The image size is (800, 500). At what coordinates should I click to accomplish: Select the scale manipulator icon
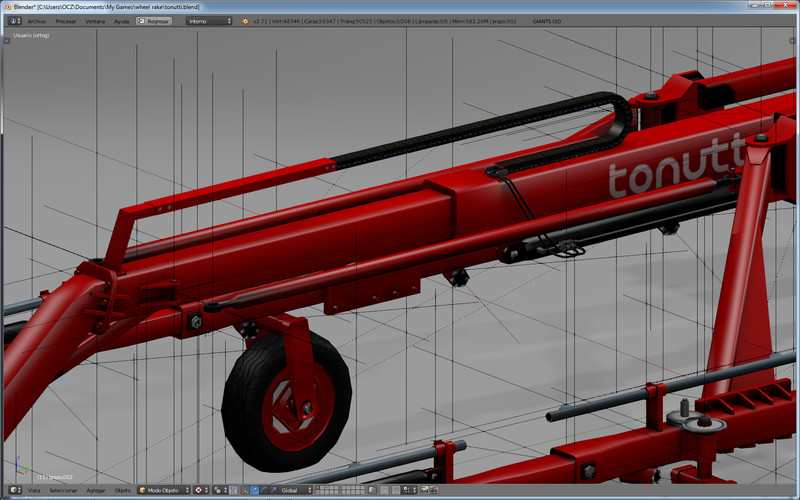click(x=271, y=490)
